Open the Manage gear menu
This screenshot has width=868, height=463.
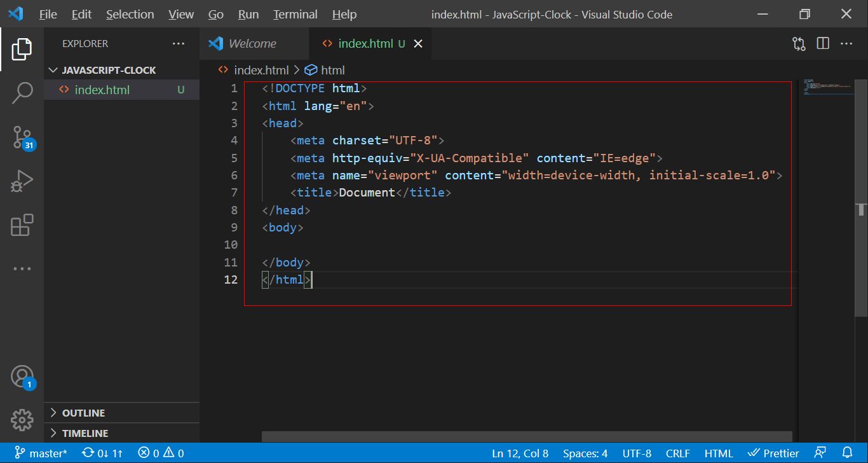coord(22,420)
